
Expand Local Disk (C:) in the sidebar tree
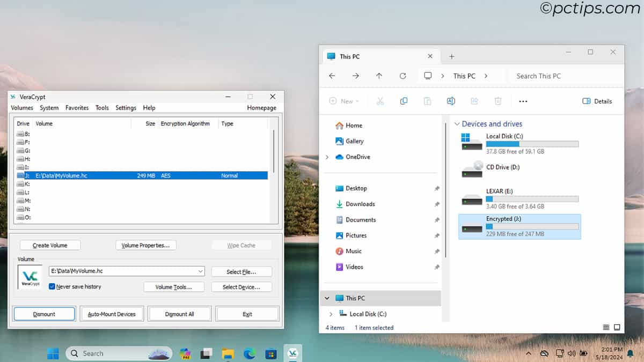[332, 314]
